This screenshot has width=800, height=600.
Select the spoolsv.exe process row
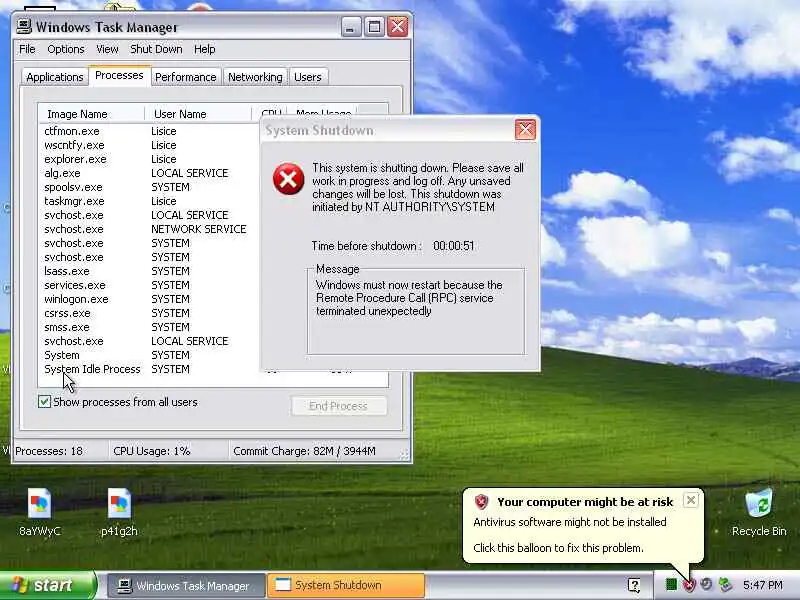click(x=150, y=187)
